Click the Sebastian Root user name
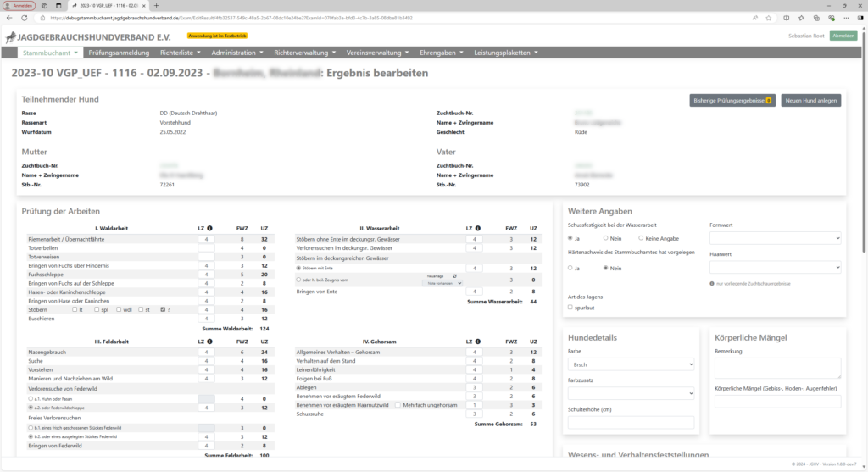 point(806,36)
